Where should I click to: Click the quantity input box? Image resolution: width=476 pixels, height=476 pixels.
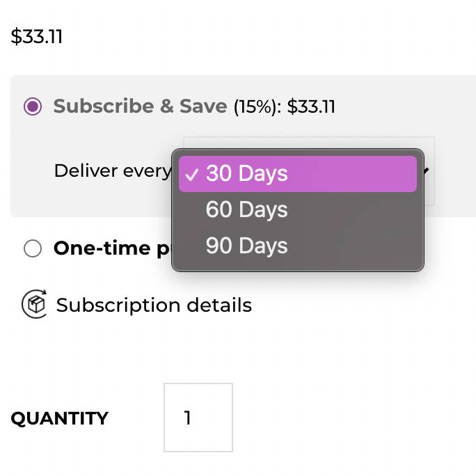198,418
